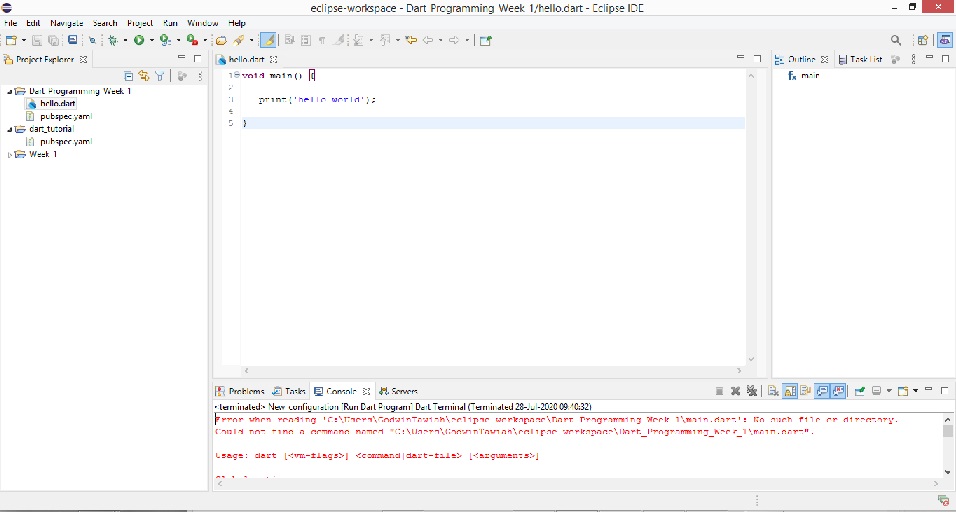Click the Pin Console icon
Screen dimensions: 956x512
click(x=860, y=391)
